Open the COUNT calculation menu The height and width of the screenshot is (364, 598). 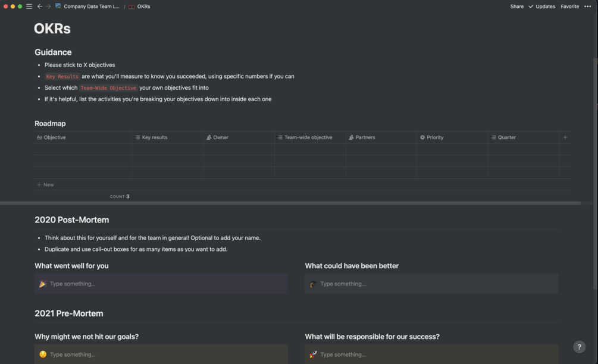[x=119, y=196]
